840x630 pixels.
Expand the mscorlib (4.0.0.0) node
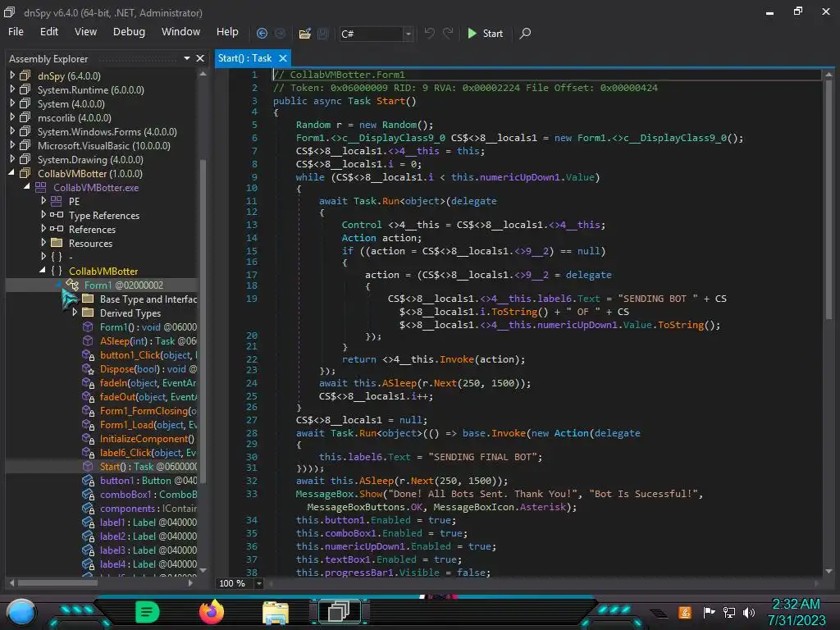pyautogui.click(x=12, y=117)
